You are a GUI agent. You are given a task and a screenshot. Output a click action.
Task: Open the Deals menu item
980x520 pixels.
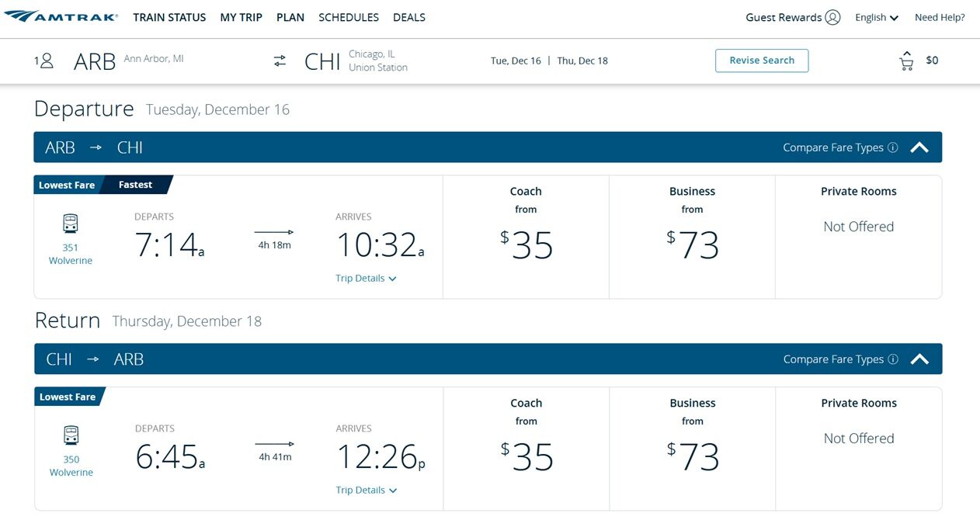click(409, 17)
